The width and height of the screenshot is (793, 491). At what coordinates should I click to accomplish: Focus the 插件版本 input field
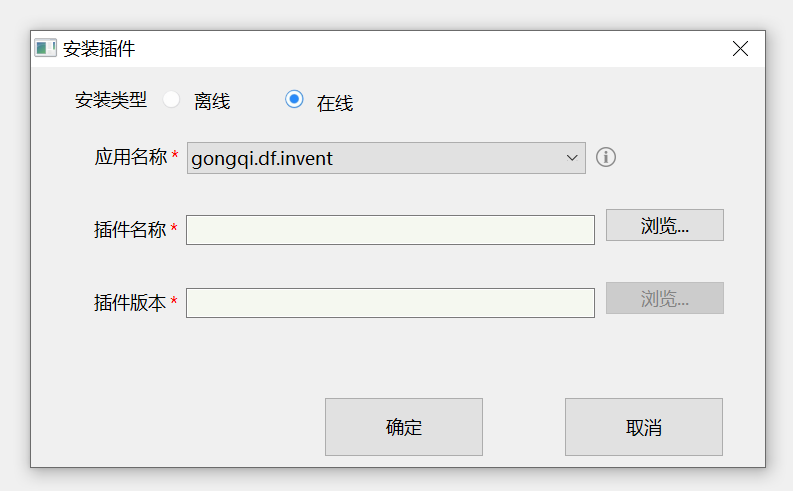tap(390, 303)
